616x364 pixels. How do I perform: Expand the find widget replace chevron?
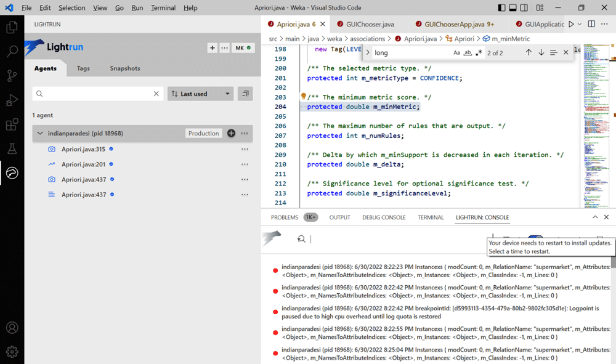point(368,52)
